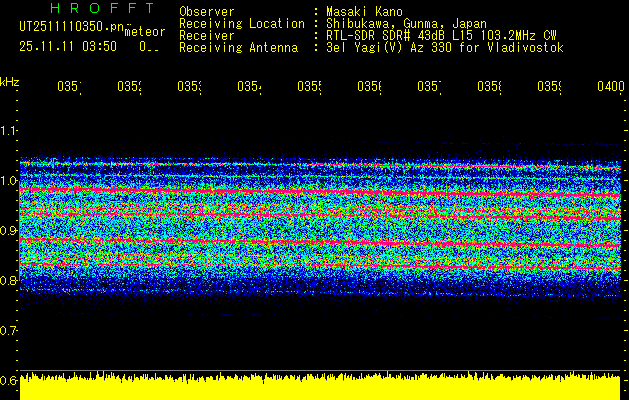Click the 0355 time axis marker
629x400 pixels.
310,86
